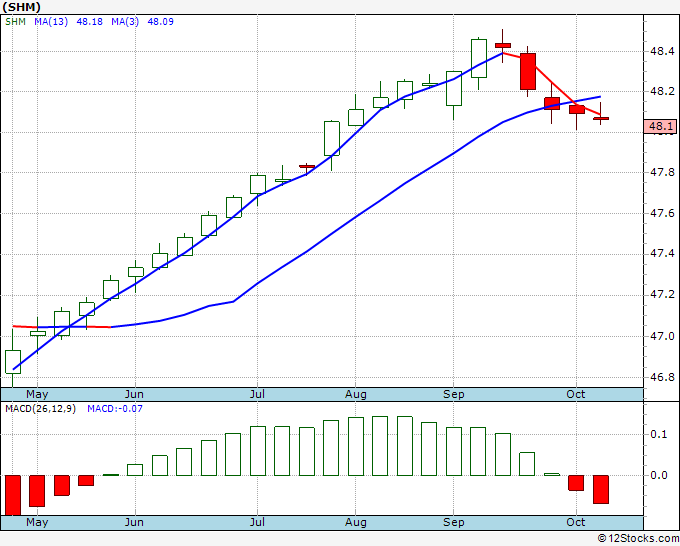Click the 47.2 price axis label

[x=662, y=295]
